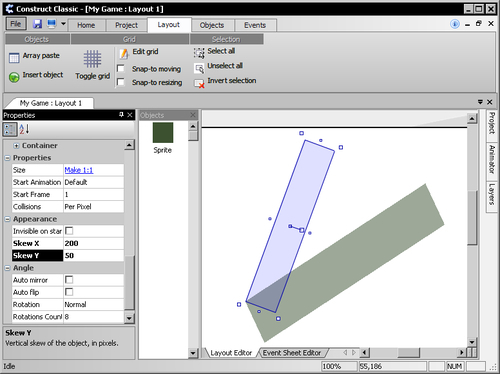
Task: Click the blue info help icon
Action: click(455, 24)
